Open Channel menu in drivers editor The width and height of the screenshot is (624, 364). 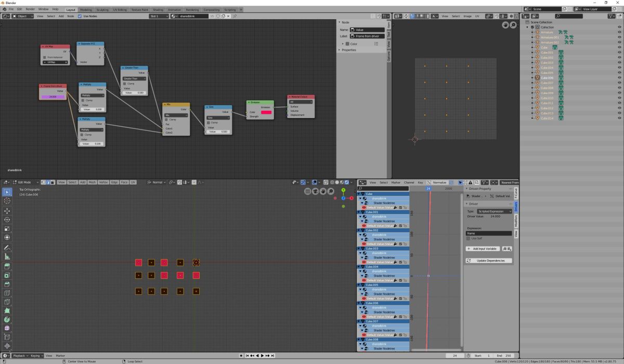(409, 183)
